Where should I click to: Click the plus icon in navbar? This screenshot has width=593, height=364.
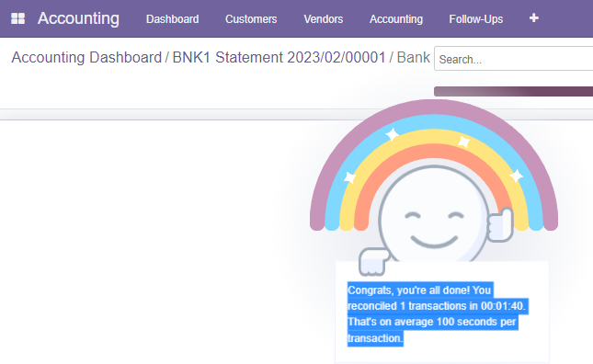(x=533, y=17)
